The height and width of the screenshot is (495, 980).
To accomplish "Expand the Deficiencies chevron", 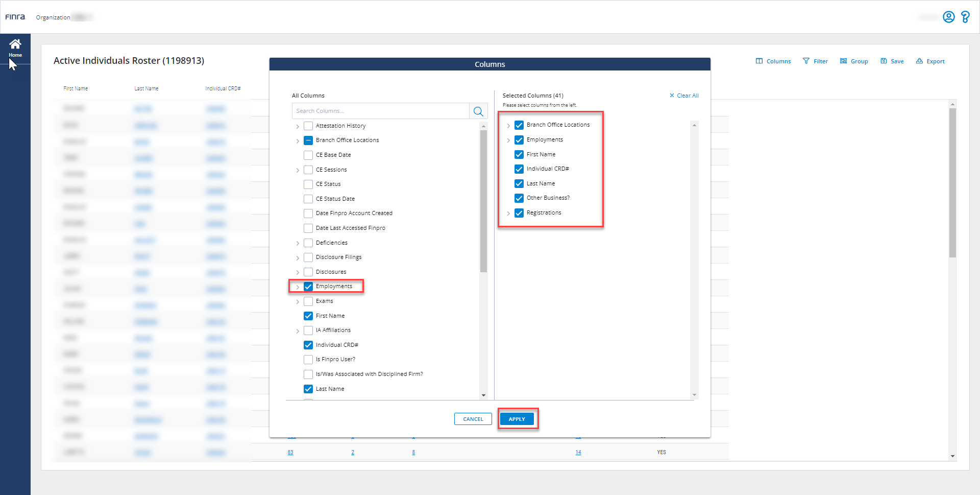I will click(299, 243).
